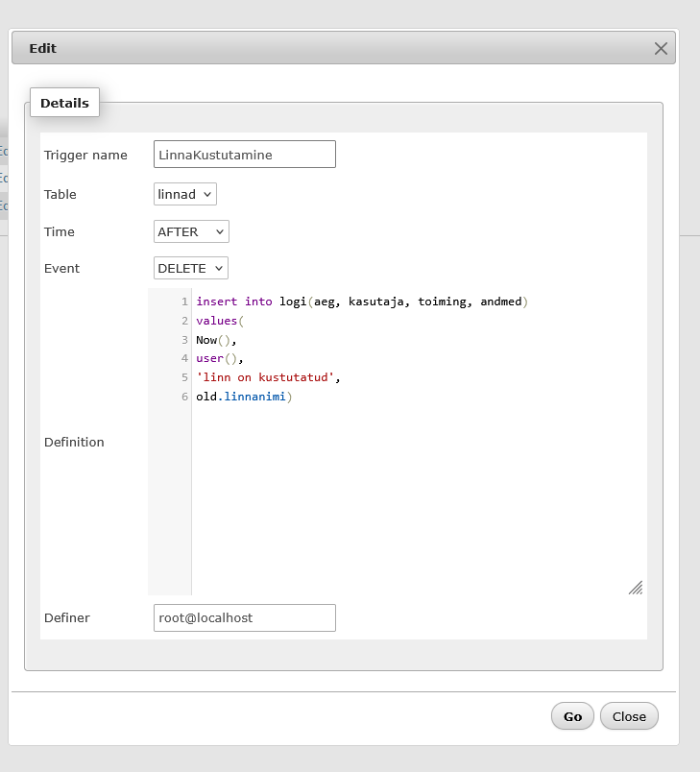The image size is (700, 772).
Task: Click line number 6 in the editor gutter
Action: point(183,397)
